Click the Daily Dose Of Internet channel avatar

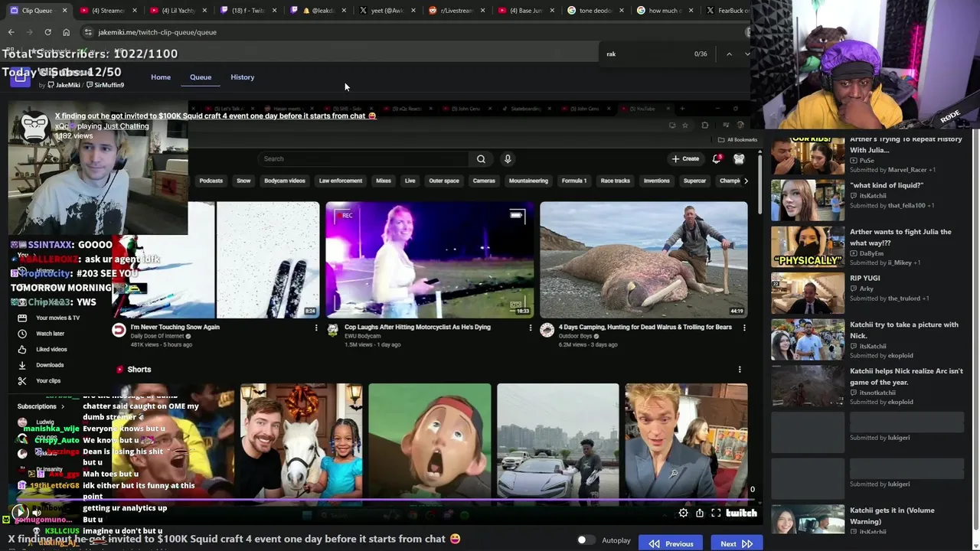pos(119,330)
